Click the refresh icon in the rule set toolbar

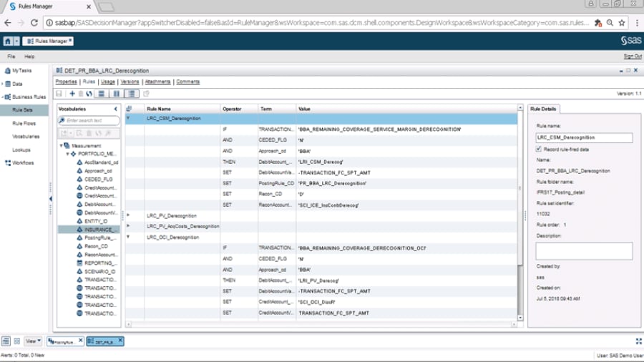point(89,94)
